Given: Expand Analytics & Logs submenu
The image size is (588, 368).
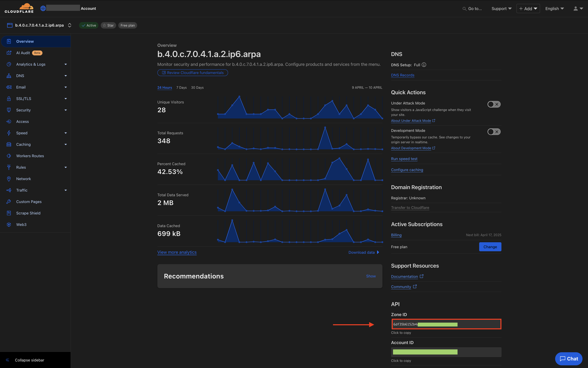Looking at the screenshot, I should click(66, 64).
